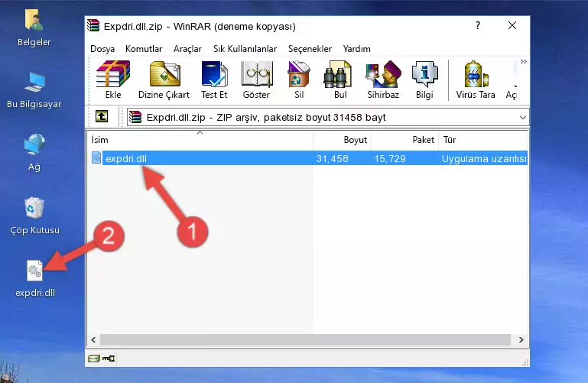Click the expdri.dll file icon in list
Image resolution: width=588 pixels, height=383 pixels.
tap(96, 157)
